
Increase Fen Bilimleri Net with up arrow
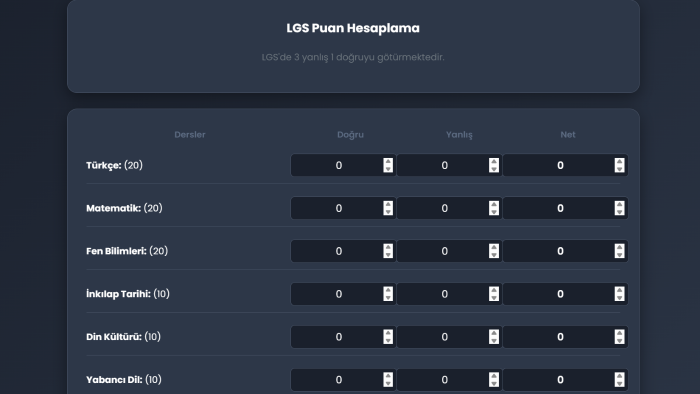(619, 247)
